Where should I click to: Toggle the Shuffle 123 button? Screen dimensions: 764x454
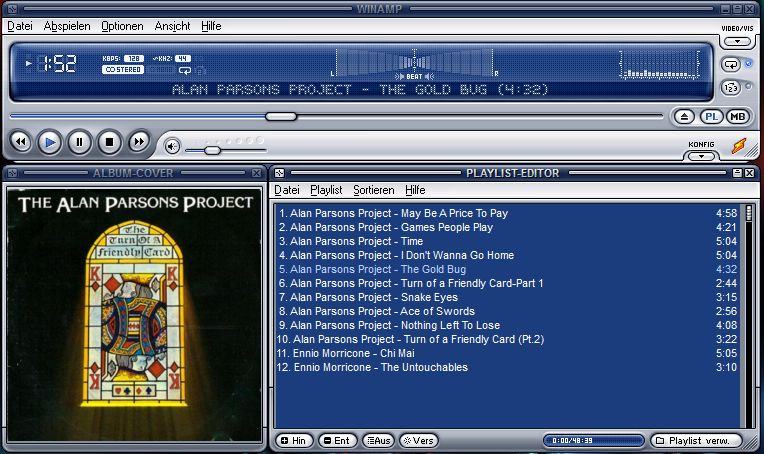point(731,88)
